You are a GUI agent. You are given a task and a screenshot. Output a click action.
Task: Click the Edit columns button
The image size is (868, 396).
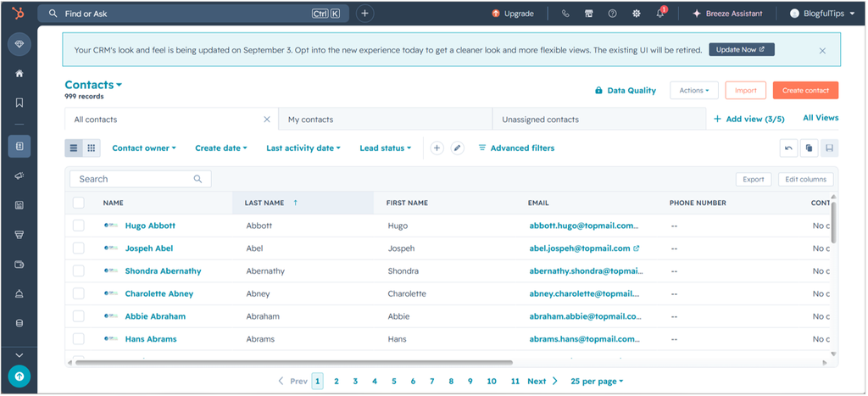(x=805, y=179)
